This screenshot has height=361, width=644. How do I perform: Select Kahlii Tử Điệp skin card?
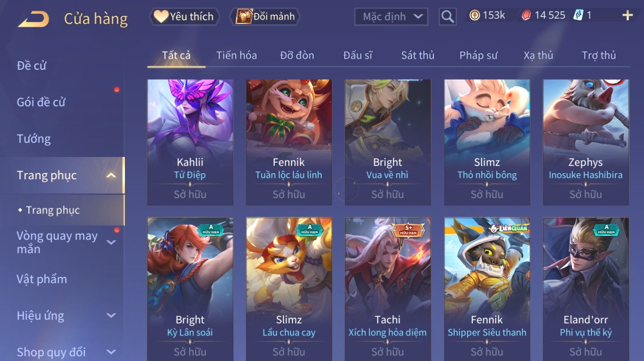click(x=190, y=142)
